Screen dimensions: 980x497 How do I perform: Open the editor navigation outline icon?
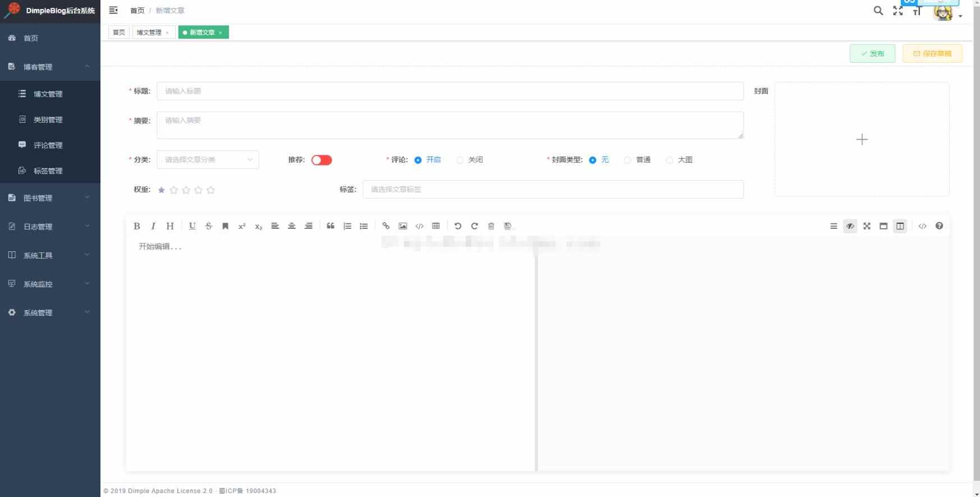pos(834,226)
